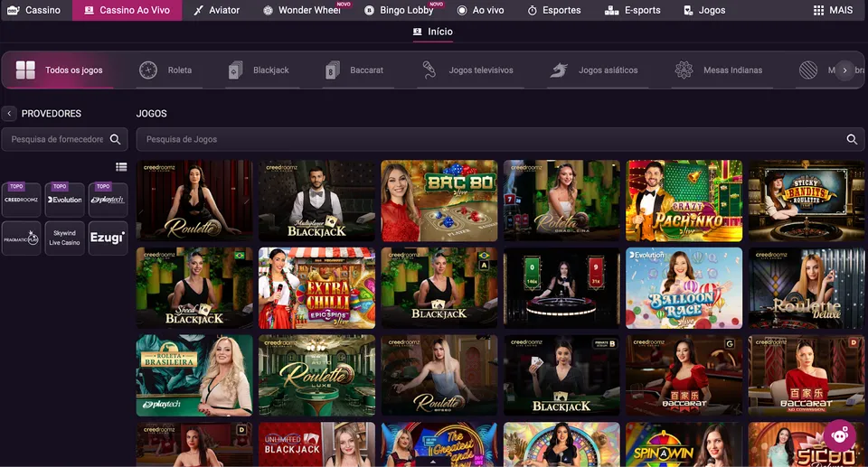Click the Aviator plane icon
Image resolution: width=868 pixels, height=467 pixels.
pos(198,10)
